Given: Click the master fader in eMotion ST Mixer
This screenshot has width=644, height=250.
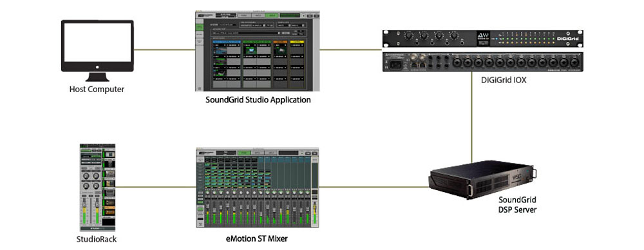Looking at the screenshot, I should pyautogui.click(x=315, y=206).
